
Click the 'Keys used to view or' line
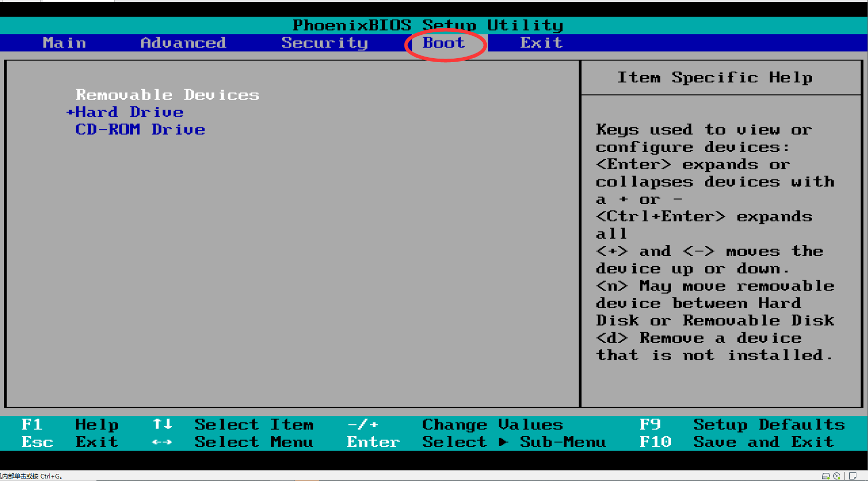[704, 130]
